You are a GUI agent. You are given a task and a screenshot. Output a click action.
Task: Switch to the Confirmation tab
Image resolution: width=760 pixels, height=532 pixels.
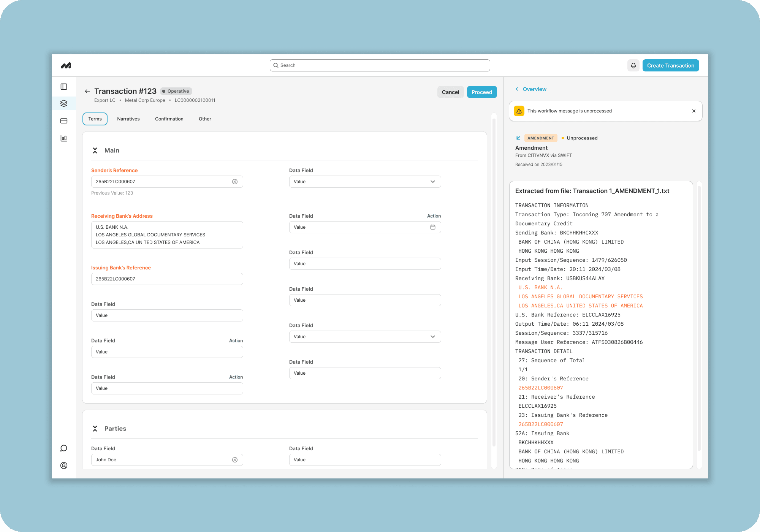point(169,119)
